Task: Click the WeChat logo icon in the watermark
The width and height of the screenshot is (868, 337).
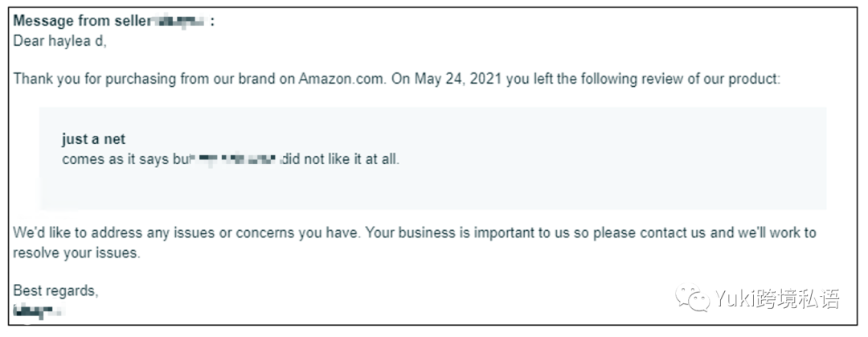Action: pyautogui.click(x=691, y=298)
